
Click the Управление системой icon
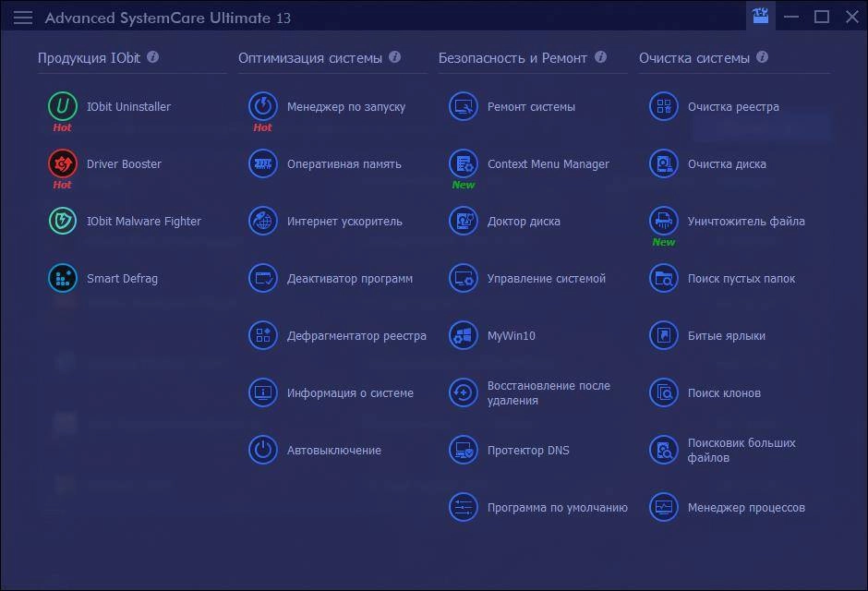click(x=464, y=278)
